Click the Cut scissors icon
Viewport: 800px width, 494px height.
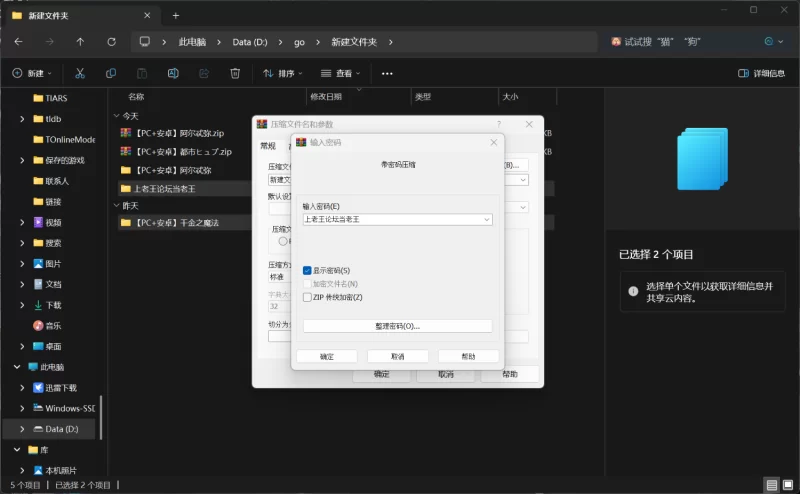(80, 73)
